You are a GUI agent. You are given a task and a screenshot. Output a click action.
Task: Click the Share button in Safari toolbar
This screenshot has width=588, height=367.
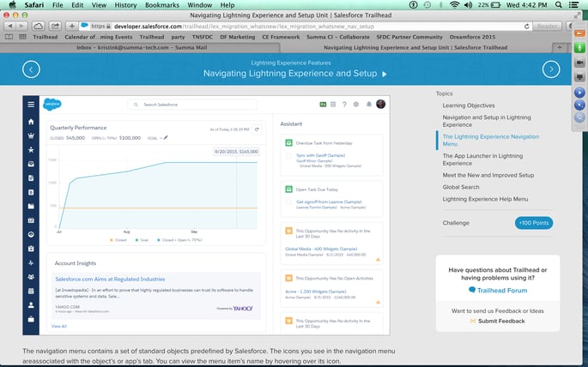click(55, 27)
